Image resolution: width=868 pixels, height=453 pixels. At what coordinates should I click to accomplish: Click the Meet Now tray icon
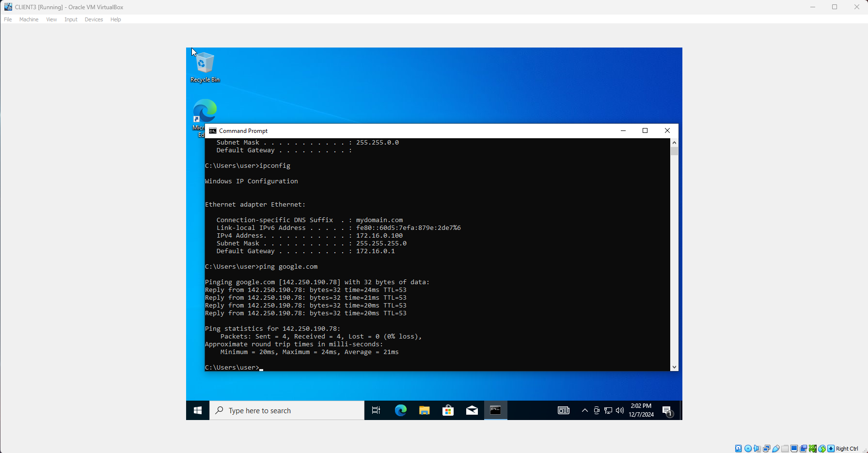597,410
